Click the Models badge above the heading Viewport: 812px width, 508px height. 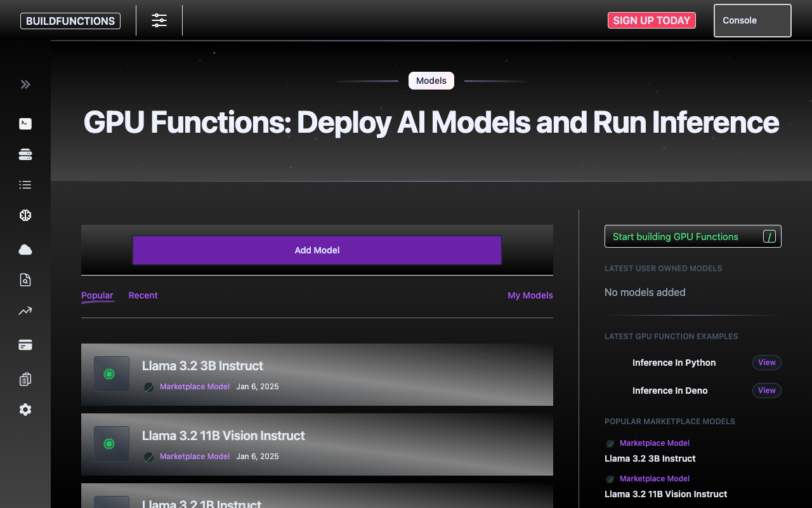click(431, 81)
